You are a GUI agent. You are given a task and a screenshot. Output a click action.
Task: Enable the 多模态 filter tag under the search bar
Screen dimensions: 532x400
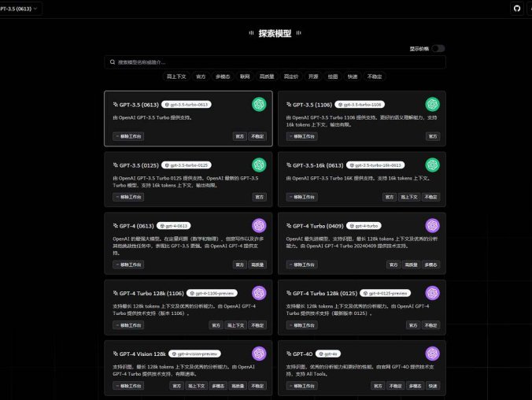point(223,76)
